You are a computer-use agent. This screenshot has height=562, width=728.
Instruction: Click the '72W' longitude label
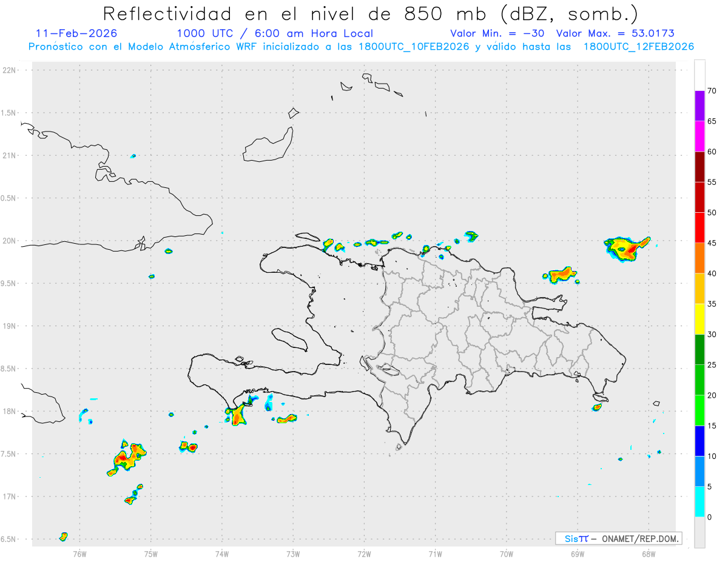tap(364, 553)
